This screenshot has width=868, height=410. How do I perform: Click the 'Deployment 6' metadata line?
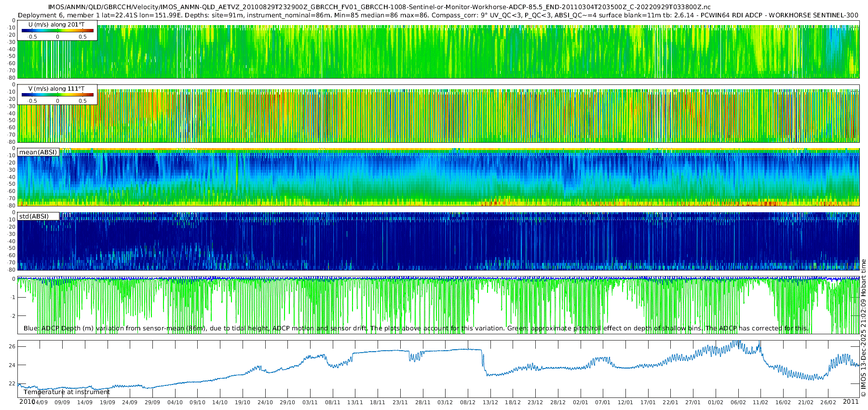pos(438,15)
